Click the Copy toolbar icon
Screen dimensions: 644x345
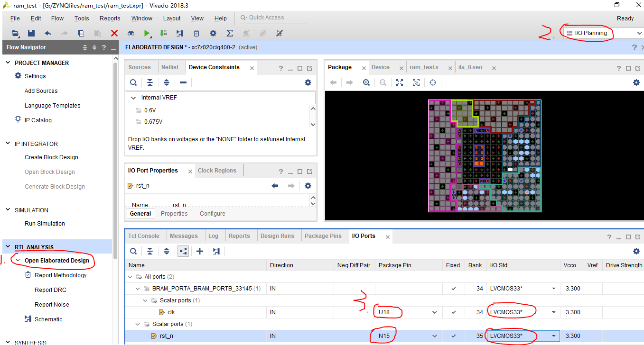tap(81, 33)
